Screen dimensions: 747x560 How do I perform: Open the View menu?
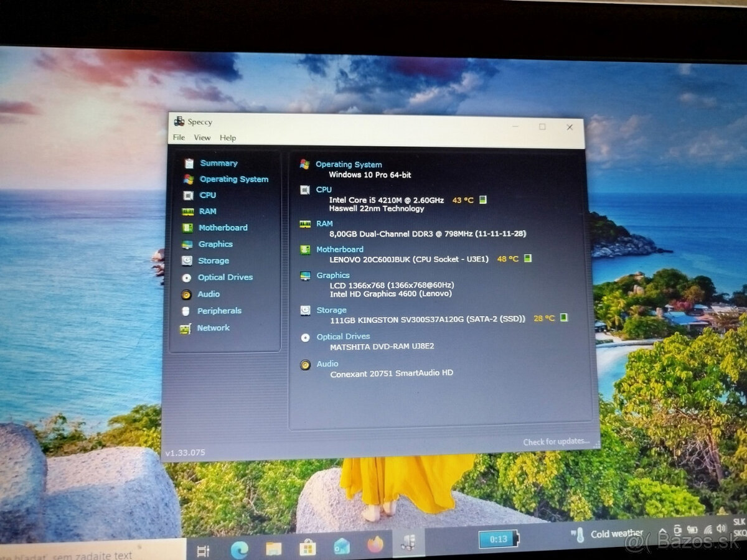(201, 138)
